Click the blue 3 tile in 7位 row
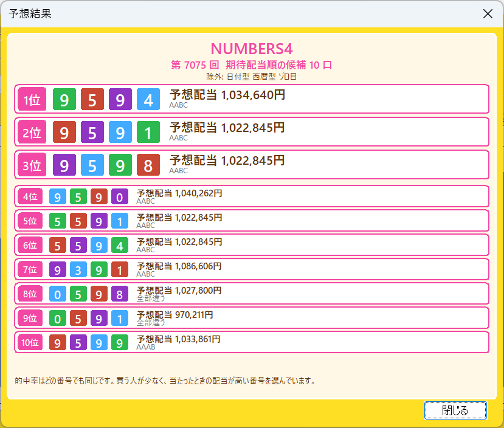Screen dimensions: 504x428 (x=78, y=269)
